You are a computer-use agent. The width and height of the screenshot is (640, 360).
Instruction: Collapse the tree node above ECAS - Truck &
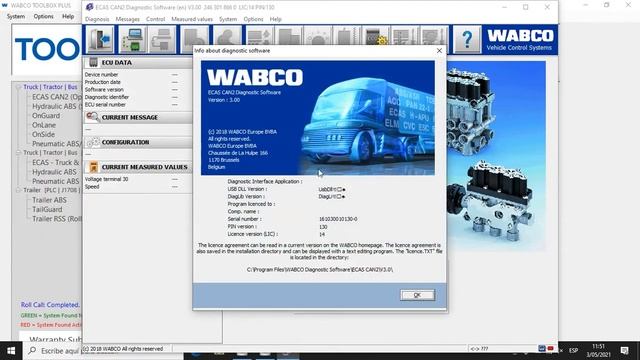18,152
